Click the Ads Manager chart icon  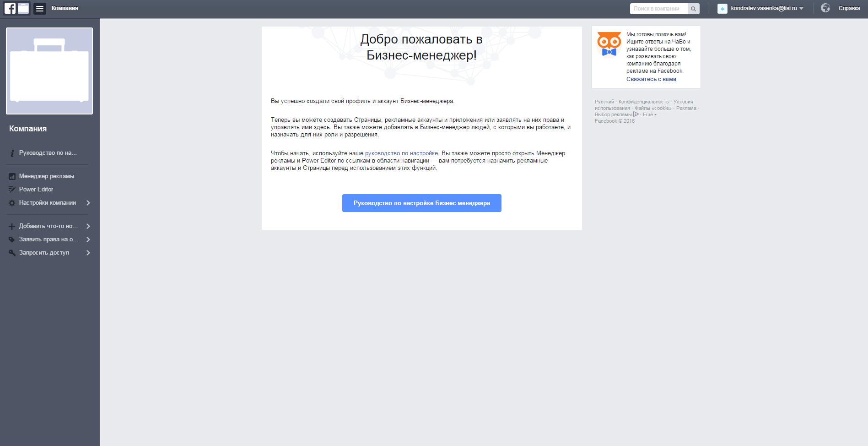(x=12, y=176)
